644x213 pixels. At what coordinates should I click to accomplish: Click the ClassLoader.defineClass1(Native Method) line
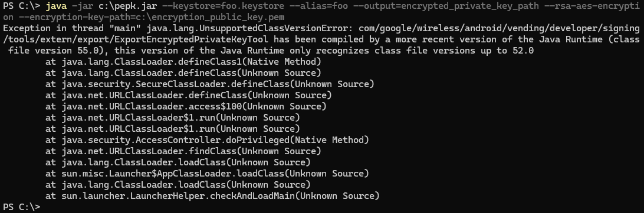point(183,62)
